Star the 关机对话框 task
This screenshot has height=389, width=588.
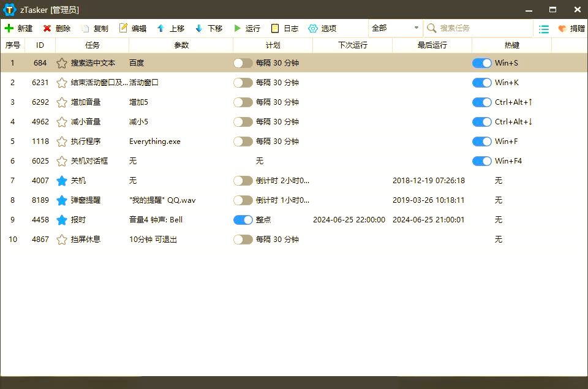pyautogui.click(x=61, y=161)
